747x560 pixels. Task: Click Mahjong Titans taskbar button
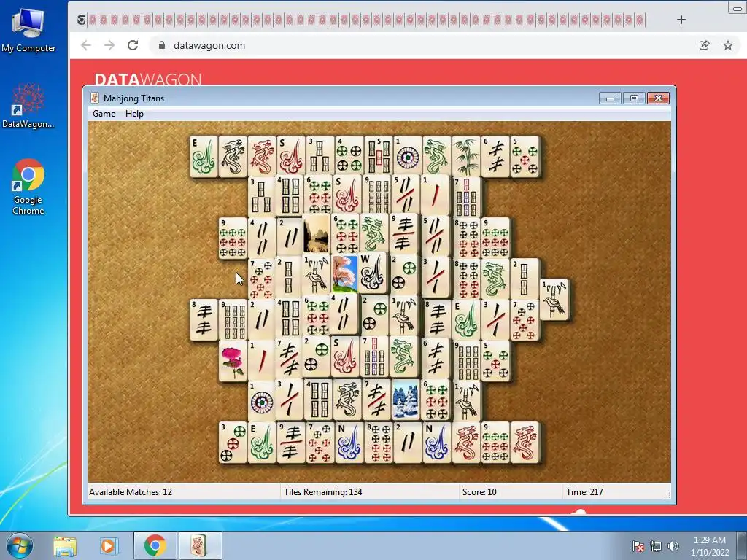(200, 545)
